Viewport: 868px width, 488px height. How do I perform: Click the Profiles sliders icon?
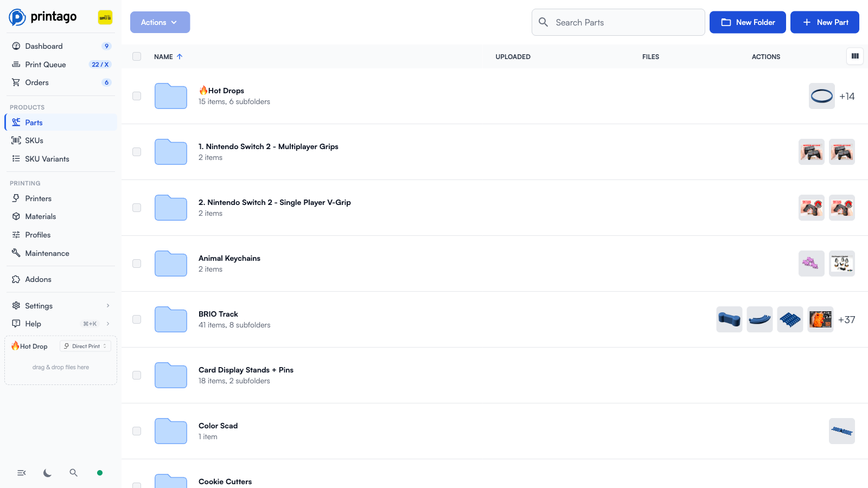pos(16,235)
